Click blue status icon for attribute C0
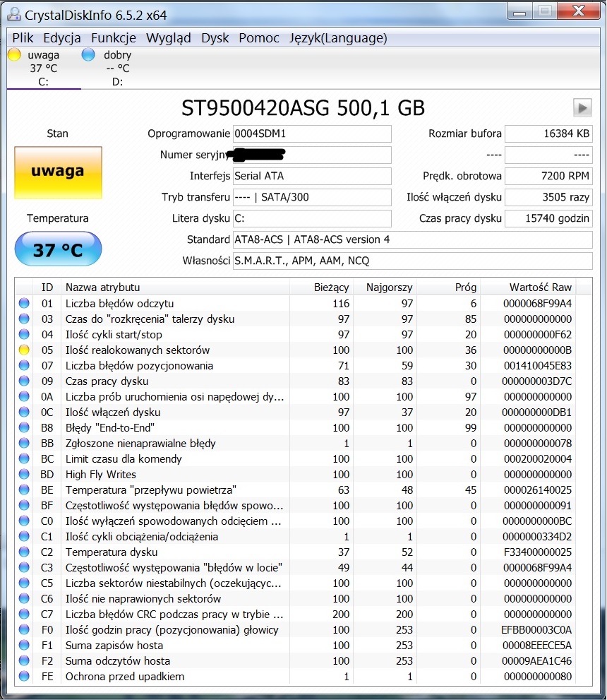The image size is (607, 700). pos(24,521)
